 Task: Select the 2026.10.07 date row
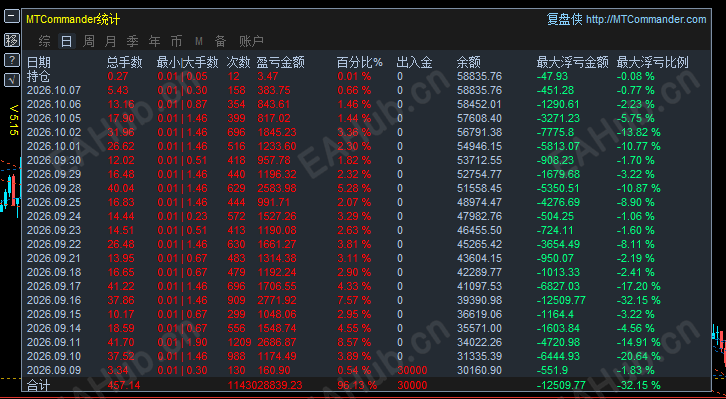pyautogui.click(x=54, y=90)
